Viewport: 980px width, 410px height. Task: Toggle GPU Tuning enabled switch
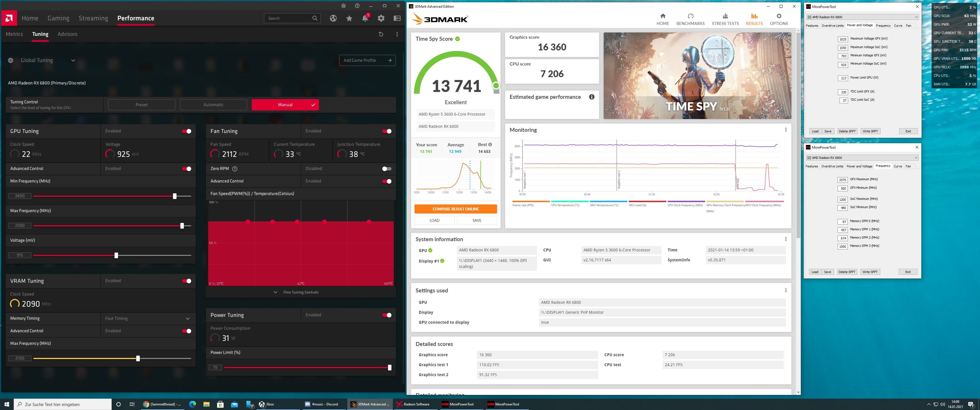(186, 131)
